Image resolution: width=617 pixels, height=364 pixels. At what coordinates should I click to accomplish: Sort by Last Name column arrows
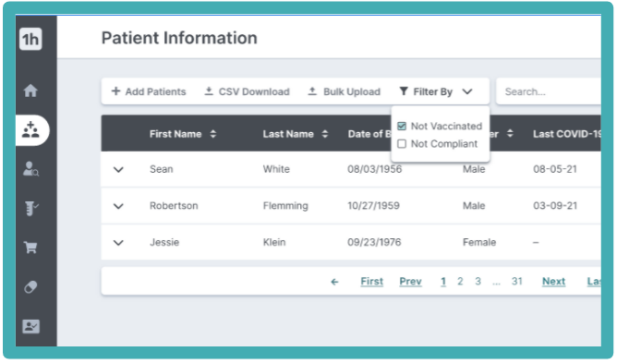tap(324, 134)
